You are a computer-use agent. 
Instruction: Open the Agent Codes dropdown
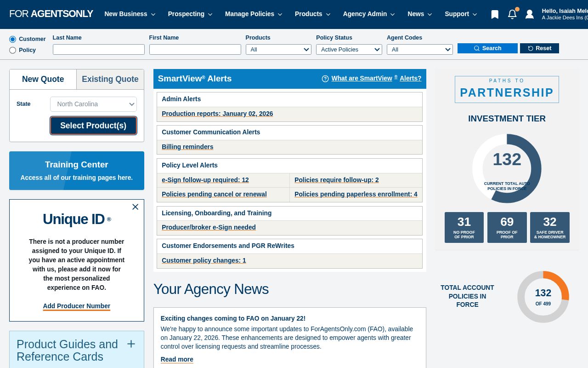coord(420,49)
